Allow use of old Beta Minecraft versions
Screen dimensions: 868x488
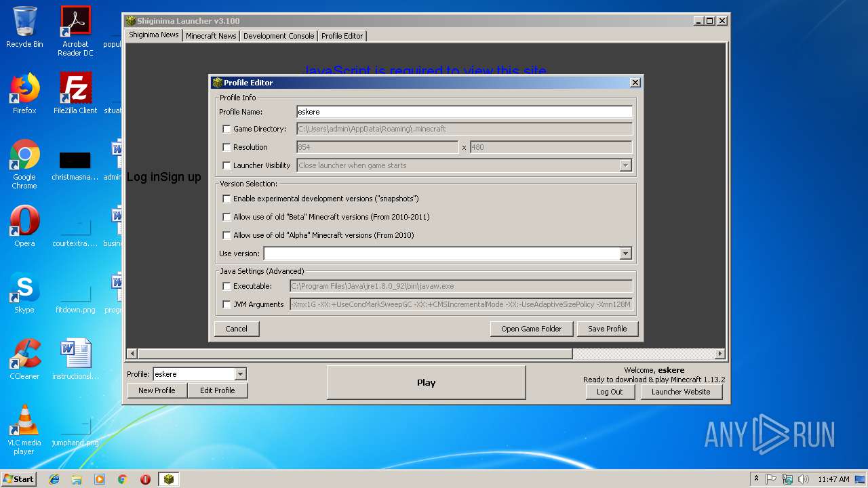pyautogui.click(x=226, y=217)
